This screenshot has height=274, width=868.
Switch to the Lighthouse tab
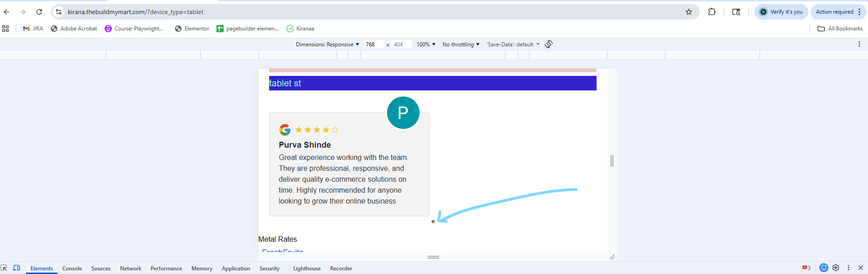(307, 269)
